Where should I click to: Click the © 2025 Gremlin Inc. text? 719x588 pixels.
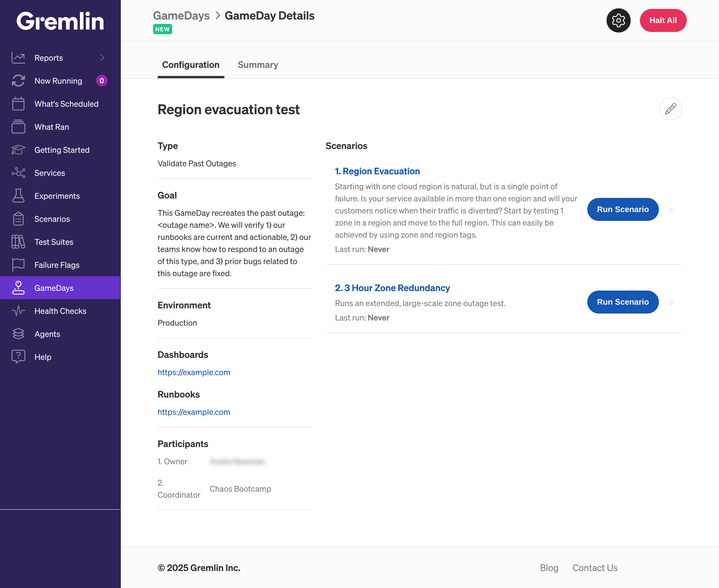(x=199, y=568)
